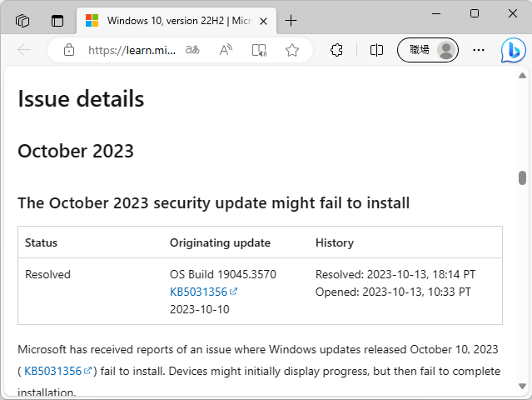This screenshot has height=400, width=532.
Task: Add this page to favorites star
Action: click(x=292, y=50)
